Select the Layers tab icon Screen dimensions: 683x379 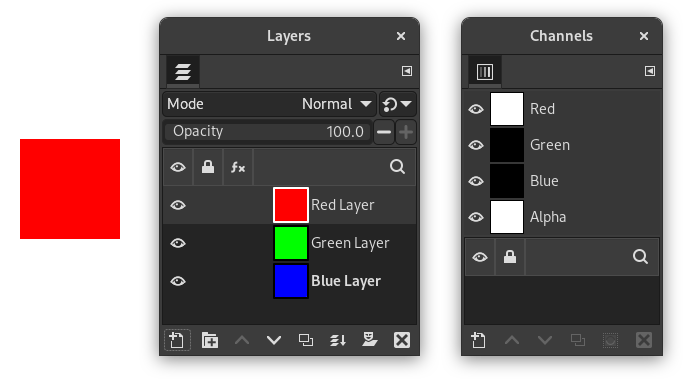[183, 71]
